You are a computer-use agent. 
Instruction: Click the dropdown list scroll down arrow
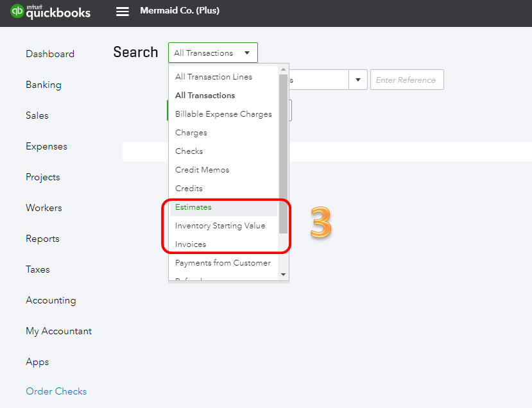click(x=283, y=275)
